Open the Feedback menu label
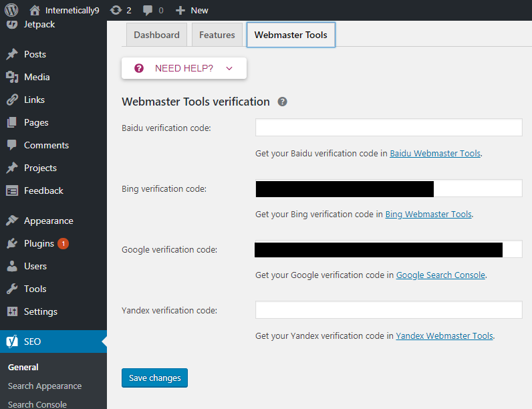 43,190
